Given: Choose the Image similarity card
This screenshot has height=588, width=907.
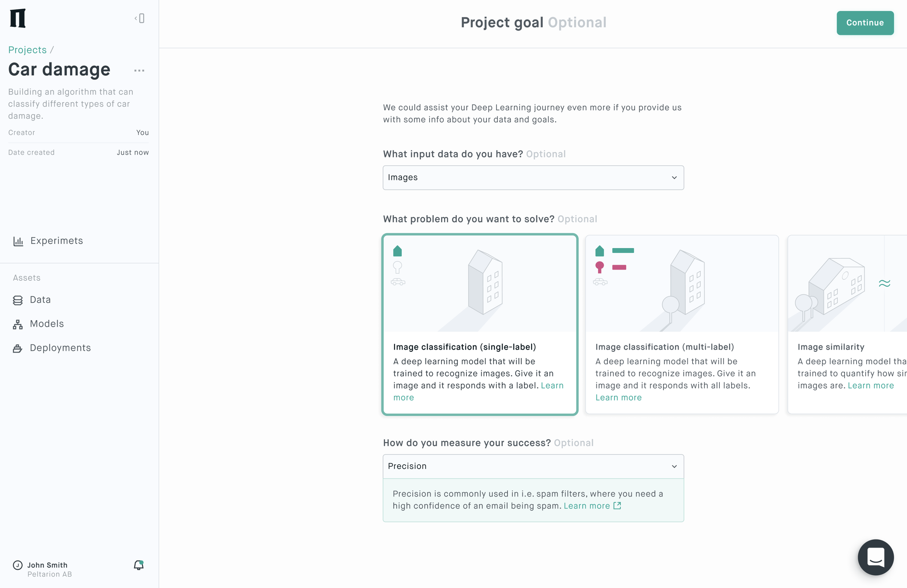Looking at the screenshot, I should click(847, 324).
